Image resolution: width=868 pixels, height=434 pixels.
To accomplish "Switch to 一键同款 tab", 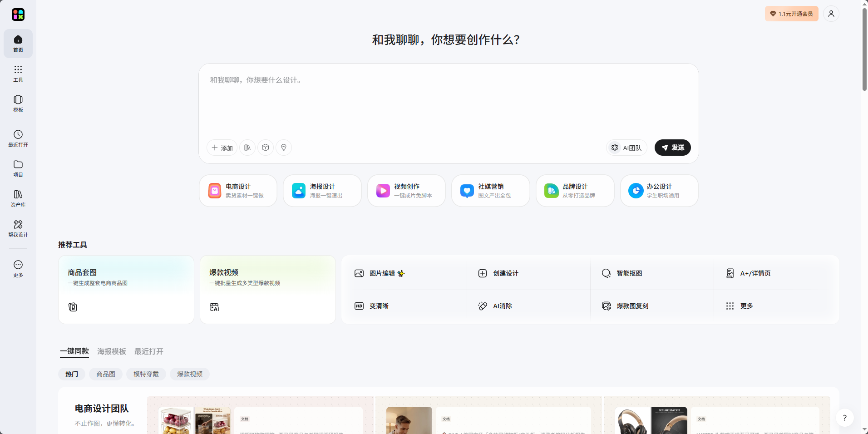I will point(74,351).
